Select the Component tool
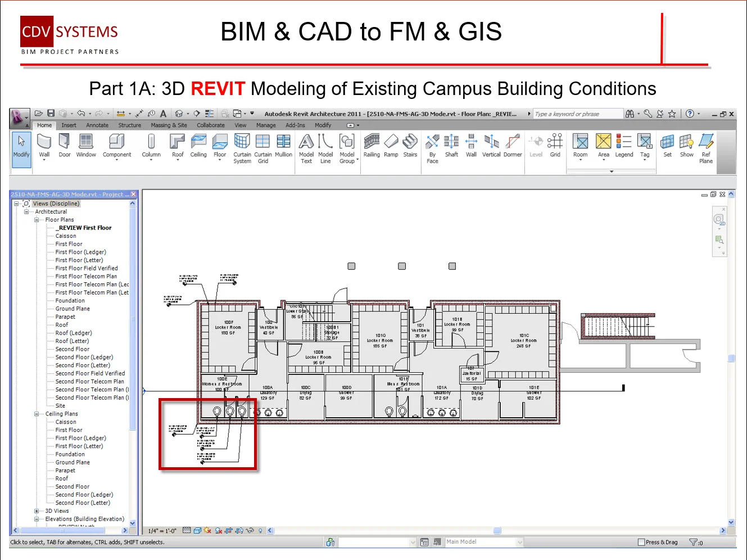 (117, 147)
